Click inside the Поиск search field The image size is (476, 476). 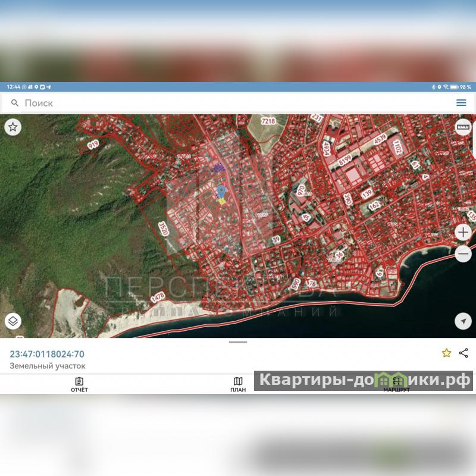point(226,103)
